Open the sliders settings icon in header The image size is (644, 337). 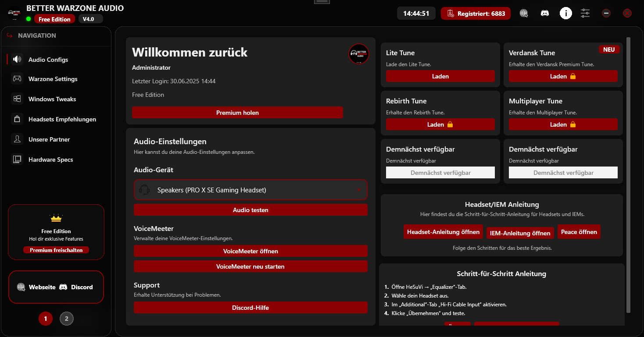tap(585, 13)
